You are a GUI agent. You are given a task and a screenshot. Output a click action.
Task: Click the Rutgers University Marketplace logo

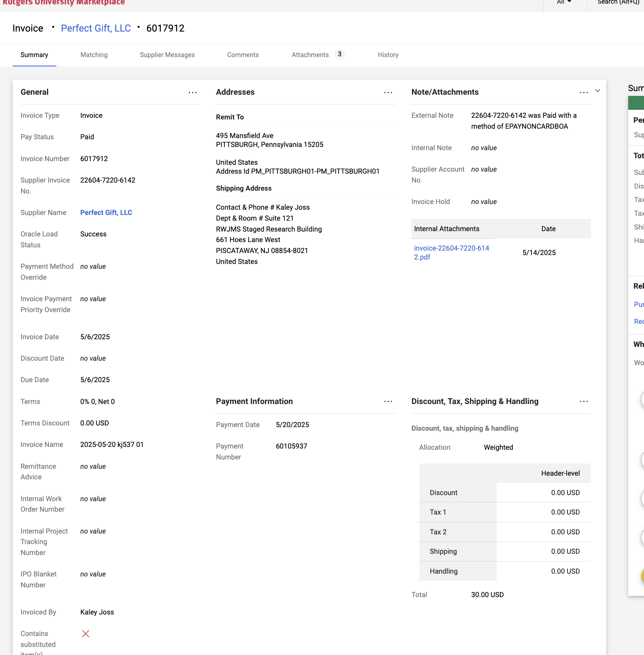pos(64,3)
